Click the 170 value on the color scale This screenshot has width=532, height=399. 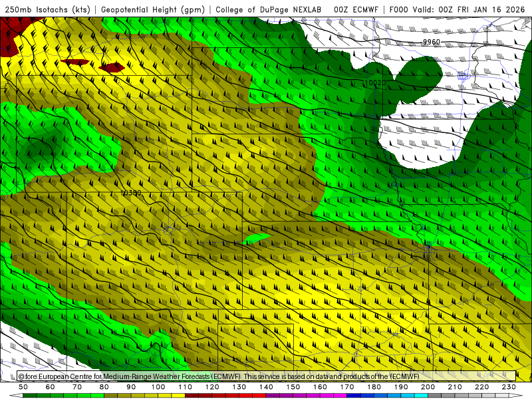(347, 387)
